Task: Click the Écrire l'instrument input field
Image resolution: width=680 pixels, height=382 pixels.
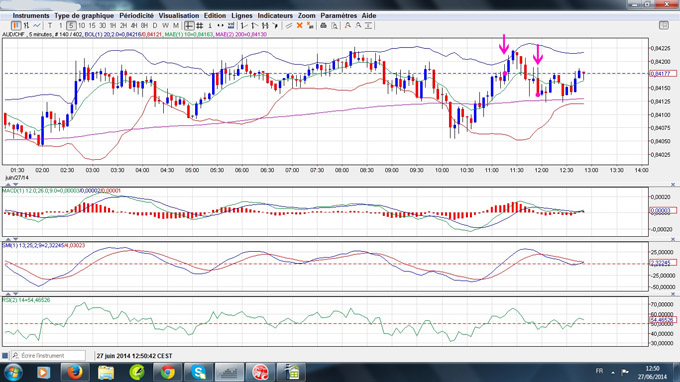Action: pos(48,356)
